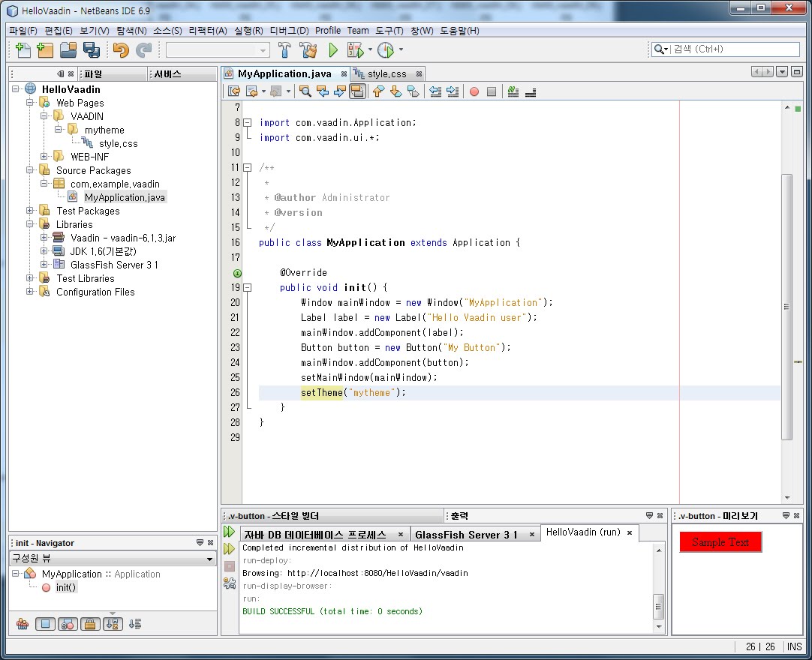Viewport: 812px width, 660px height.
Task: Click the New Project toolbar icon
Action: [45, 49]
